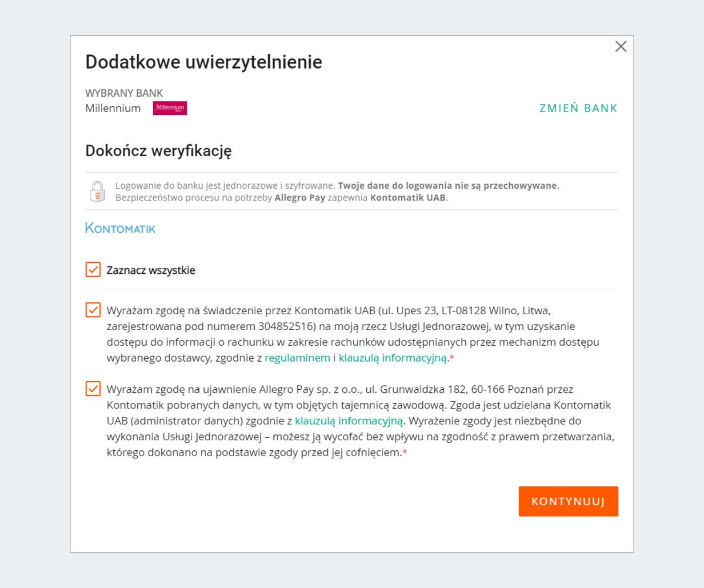The width and height of the screenshot is (704, 588).
Task: Uncheck the Allegro Pay data disclosure checkbox
Action: [93, 389]
